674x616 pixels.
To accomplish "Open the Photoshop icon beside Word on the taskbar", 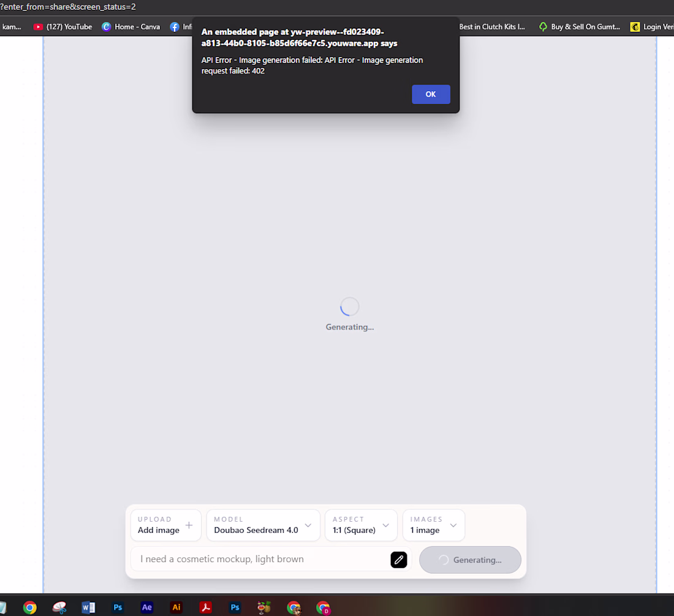I will (x=118, y=607).
